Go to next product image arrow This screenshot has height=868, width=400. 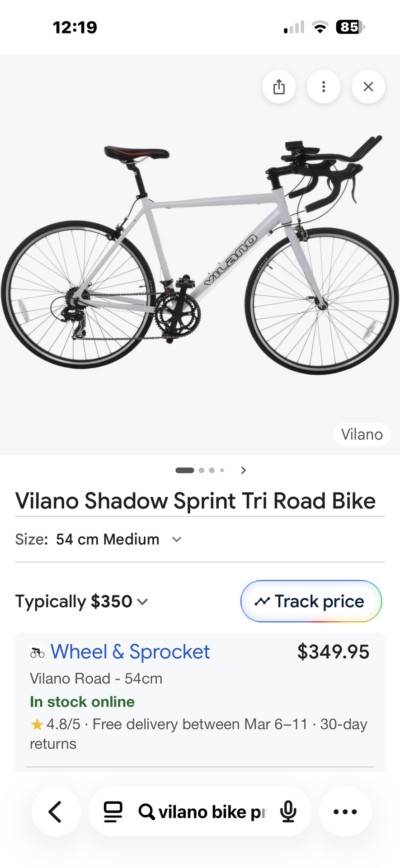(x=244, y=470)
